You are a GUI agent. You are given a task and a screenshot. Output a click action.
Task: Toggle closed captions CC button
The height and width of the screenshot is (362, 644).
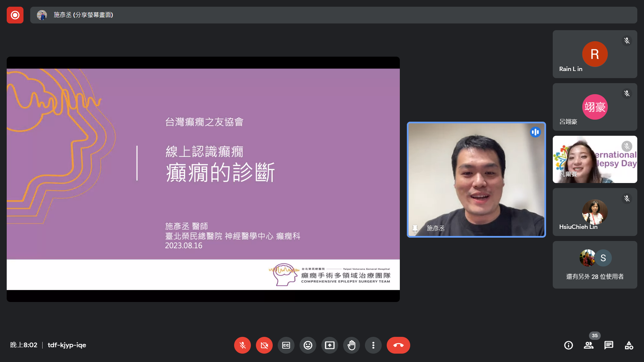click(x=286, y=345)
